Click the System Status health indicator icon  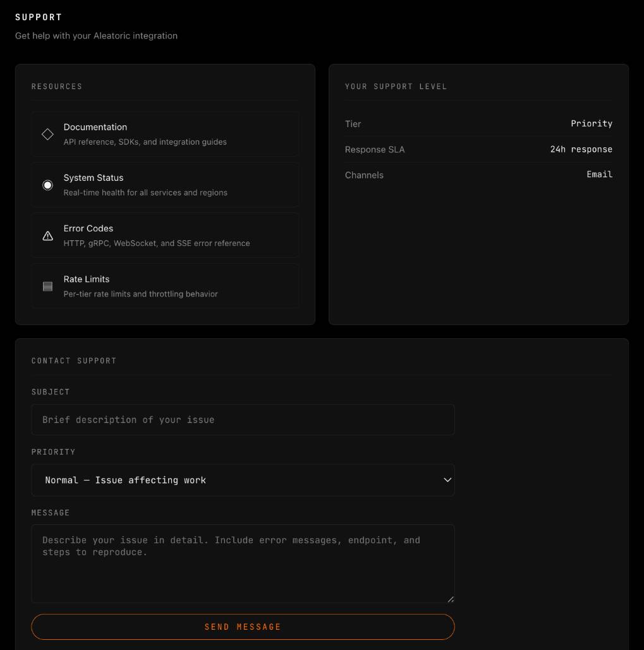pyautogui.click(x=47, y=185)
